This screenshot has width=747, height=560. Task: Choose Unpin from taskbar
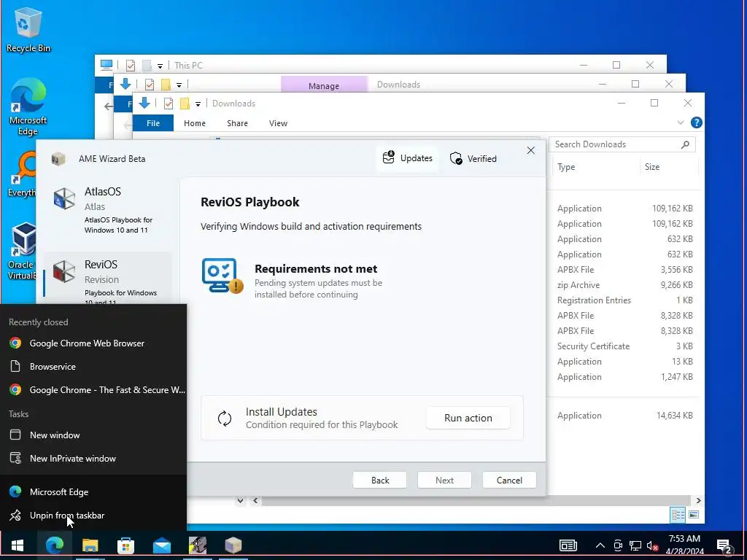click(x=93, y=516)
